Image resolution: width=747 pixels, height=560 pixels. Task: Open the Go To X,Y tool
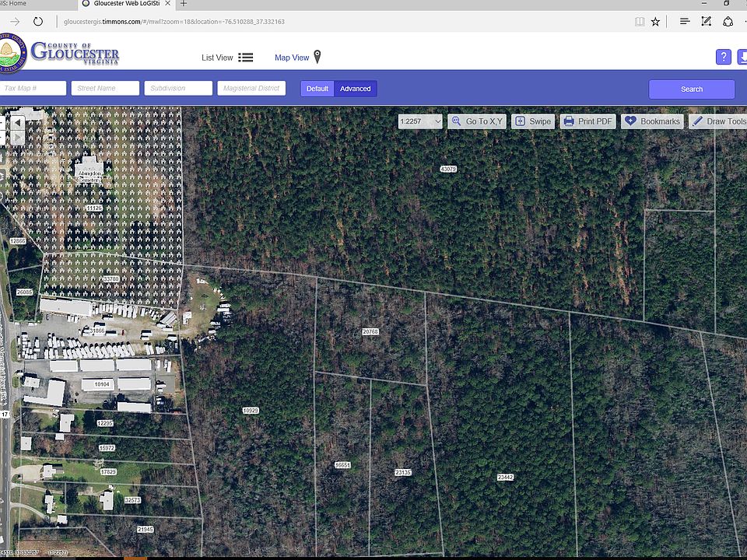point(477,121)
